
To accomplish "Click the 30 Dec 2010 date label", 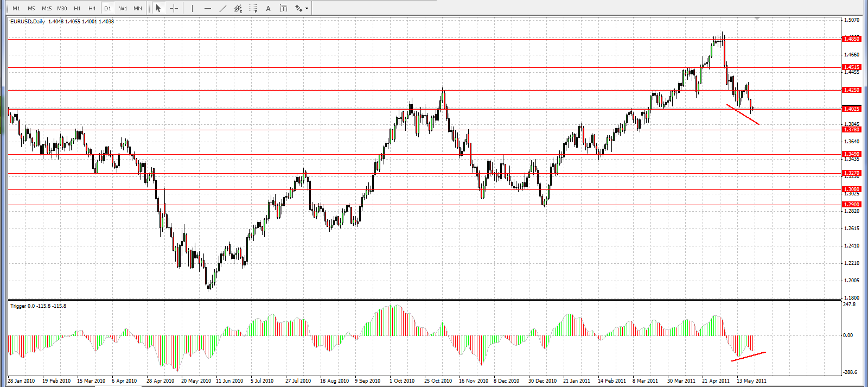I will tap(542, 381).
